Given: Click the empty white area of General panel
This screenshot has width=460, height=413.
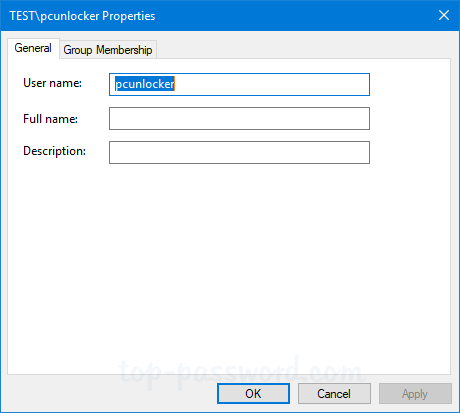Looking at the screenshot, I should (x=229, y=260).
